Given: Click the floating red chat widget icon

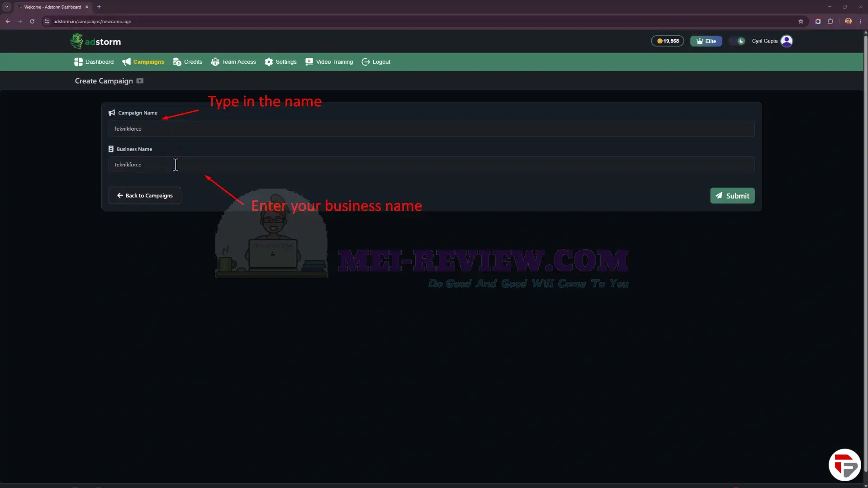Looking at the screenshot, I should (x=844, y=464).
